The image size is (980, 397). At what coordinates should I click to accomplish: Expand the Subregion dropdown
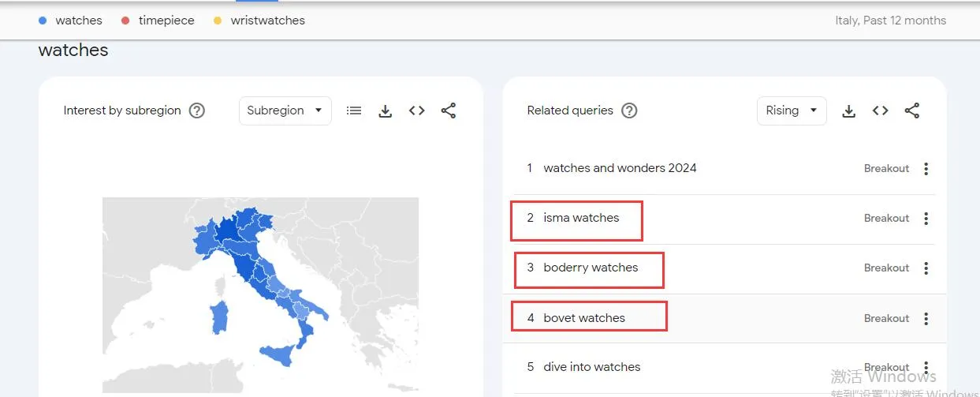285,110
